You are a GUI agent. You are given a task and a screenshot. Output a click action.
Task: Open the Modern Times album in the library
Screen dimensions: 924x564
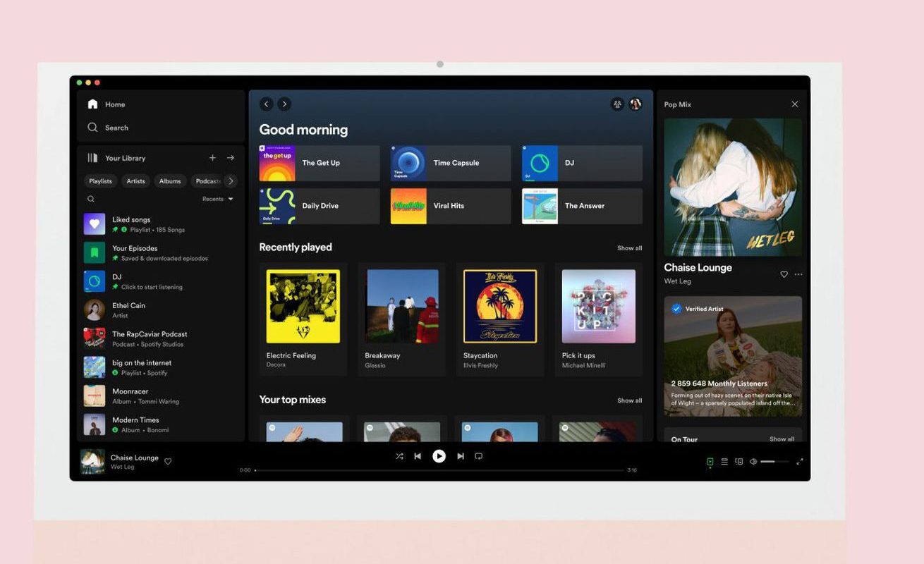(x=161, y=424)
